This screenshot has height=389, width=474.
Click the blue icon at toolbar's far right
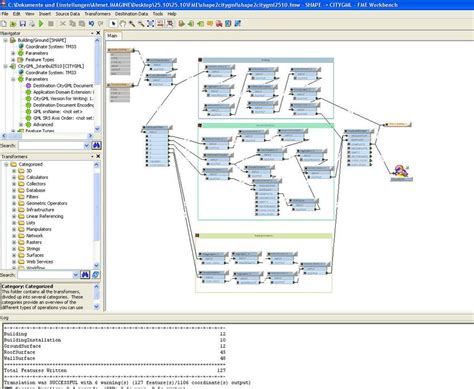(238, 23)
